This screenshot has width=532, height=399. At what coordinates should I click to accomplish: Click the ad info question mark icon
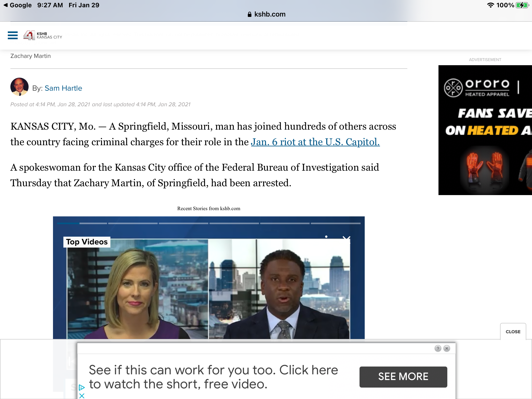click(438, 348)
